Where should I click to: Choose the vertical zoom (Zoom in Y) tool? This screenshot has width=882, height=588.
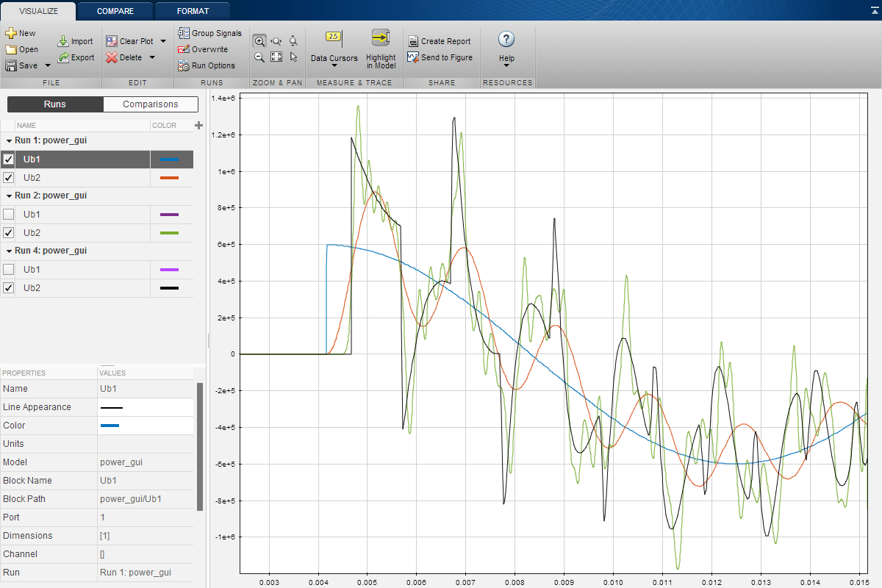coord(293,40)
